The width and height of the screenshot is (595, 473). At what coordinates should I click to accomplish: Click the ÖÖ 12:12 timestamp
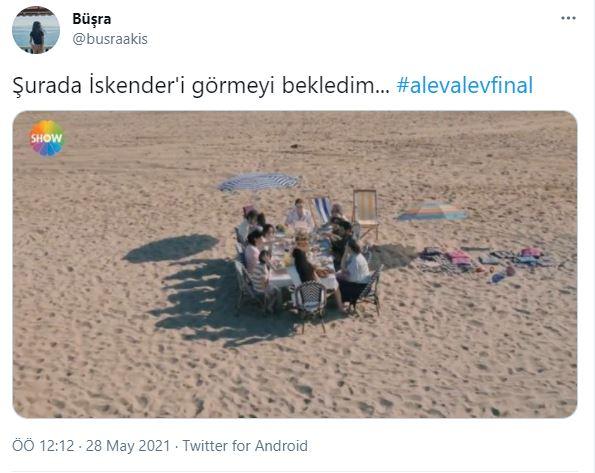click(x=43, y=446)
